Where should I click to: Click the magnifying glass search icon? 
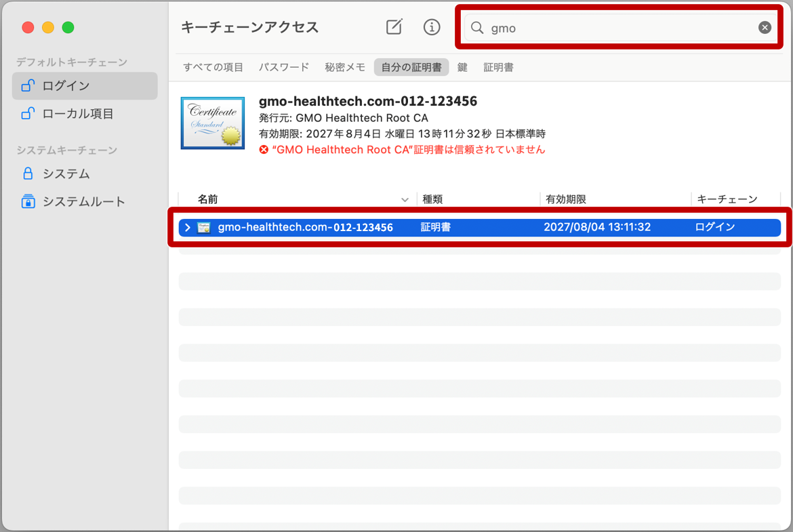477,28
